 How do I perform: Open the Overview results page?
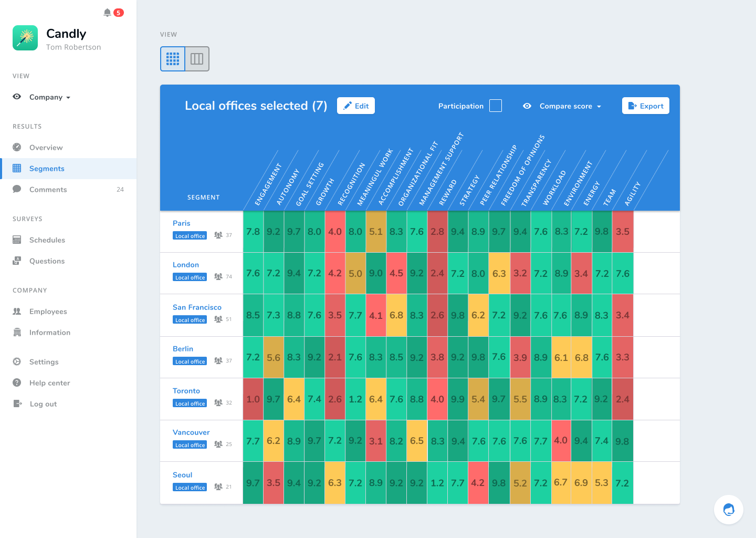(46, 148)
